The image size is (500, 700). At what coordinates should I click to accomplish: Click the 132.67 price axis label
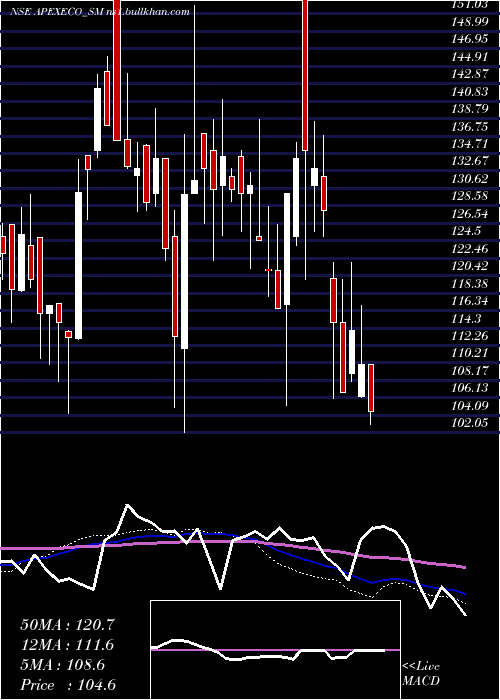[x=470, y=162]
